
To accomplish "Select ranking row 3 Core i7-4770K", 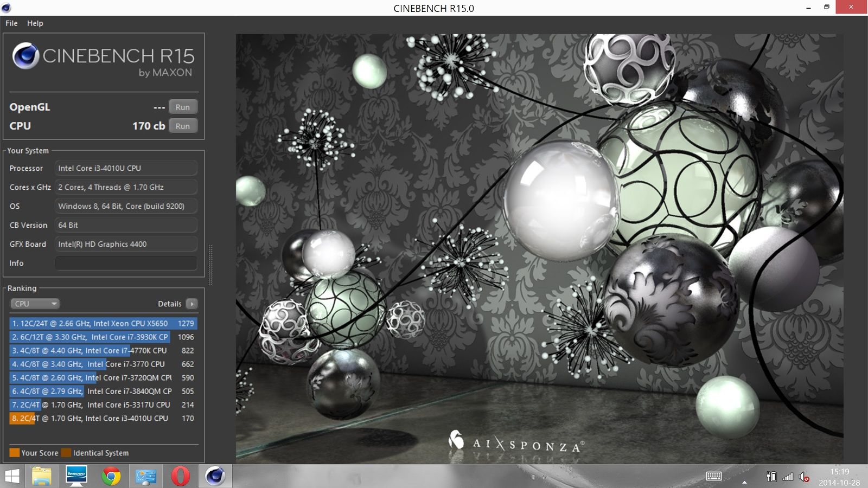I will (x=103, y=350).
